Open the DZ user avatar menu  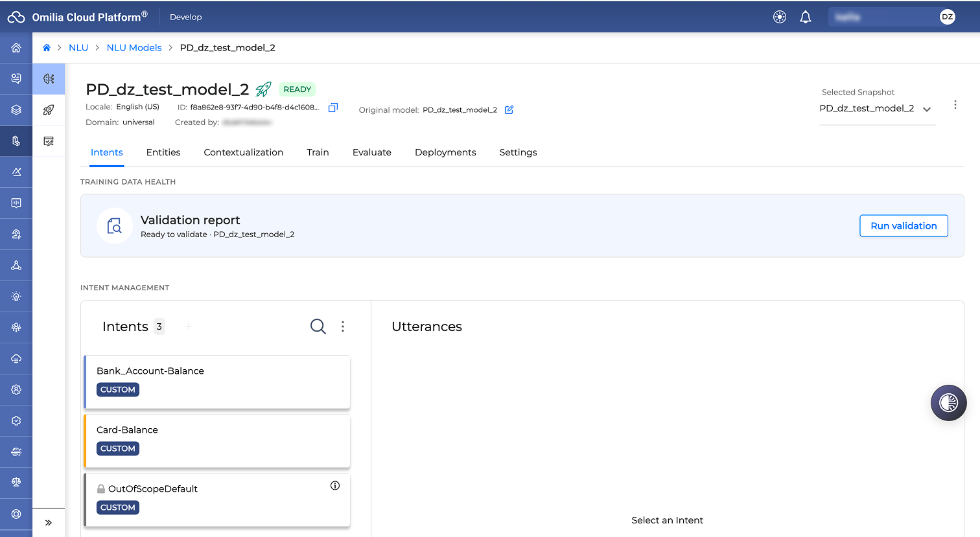click(x=947, y=17)
